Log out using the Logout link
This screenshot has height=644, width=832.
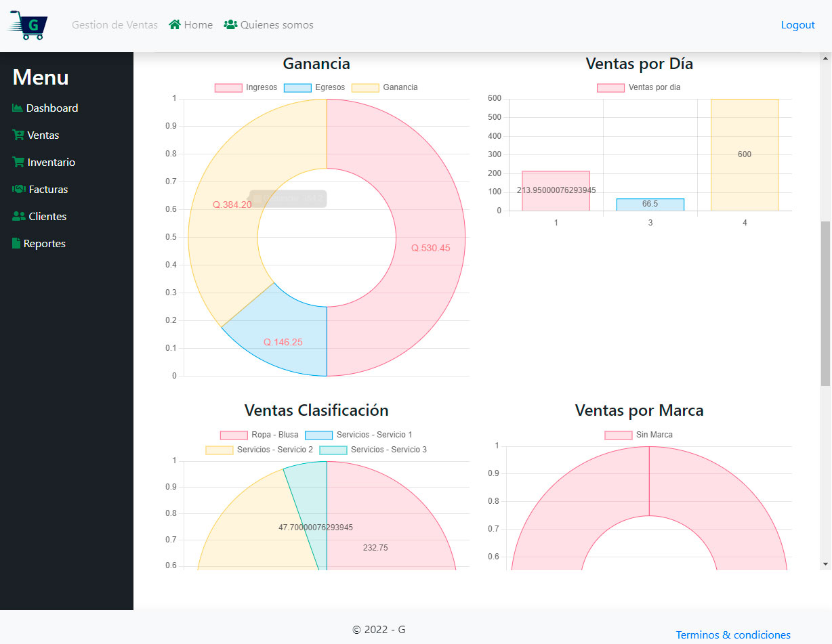(x=797, y=25)
